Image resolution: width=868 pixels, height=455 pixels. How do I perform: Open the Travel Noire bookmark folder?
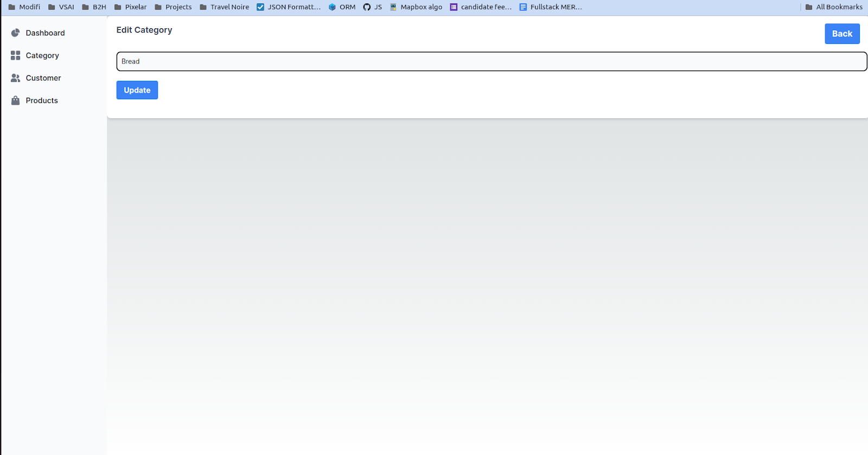click(x=224, y=7)
